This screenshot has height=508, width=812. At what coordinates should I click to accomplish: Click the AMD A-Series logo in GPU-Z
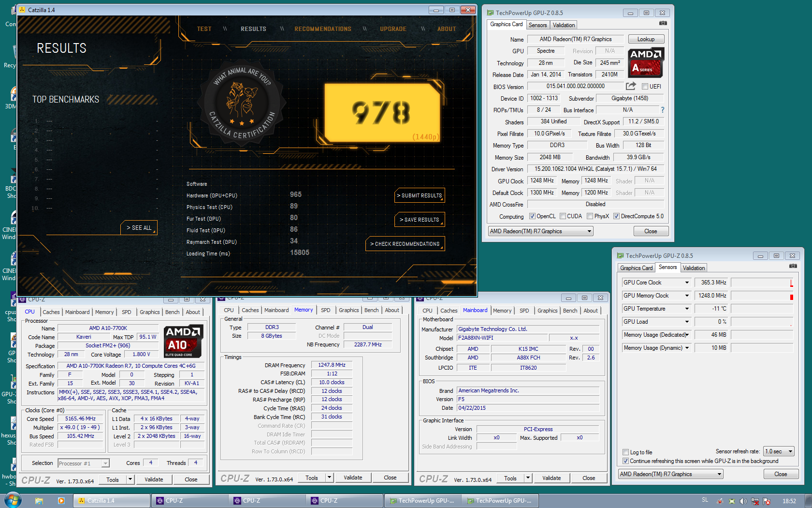point(646,62)
